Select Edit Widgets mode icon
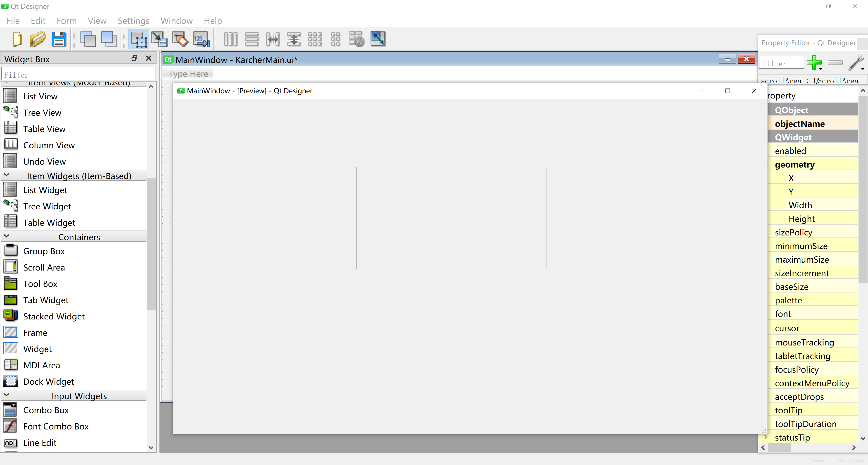The height and width of the screenshot is (465, 868). click(x=139, y=39)
